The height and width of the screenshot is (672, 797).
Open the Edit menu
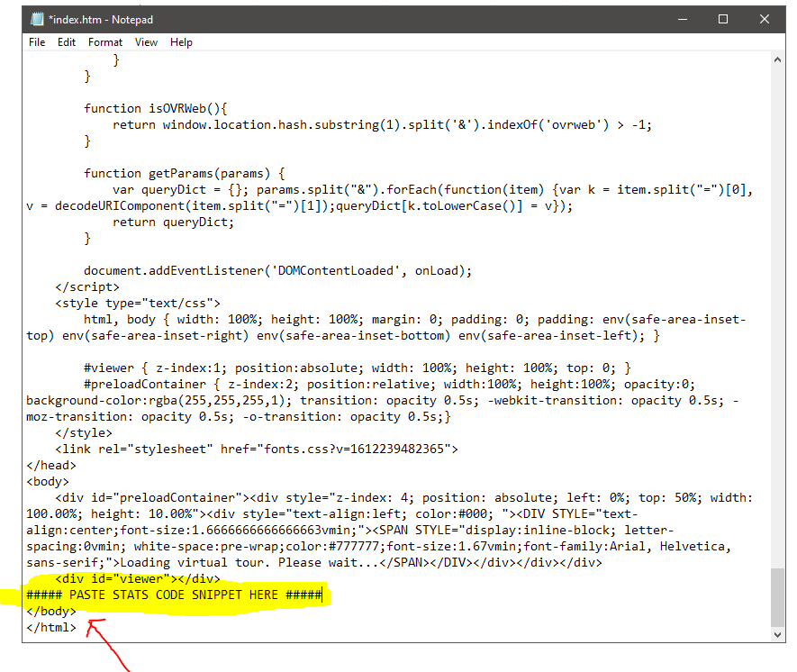[x=67, y=42]
